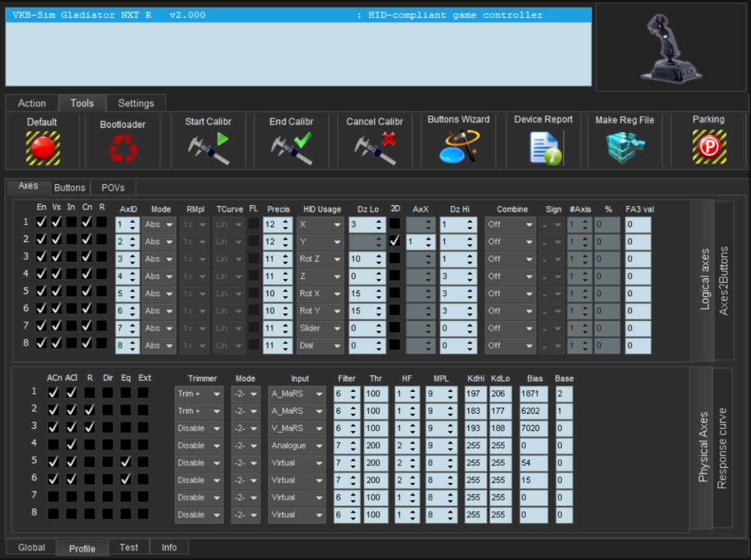Open Input dropdown showing Analogue
751x560 pixels.
click(x=297, y=446)
